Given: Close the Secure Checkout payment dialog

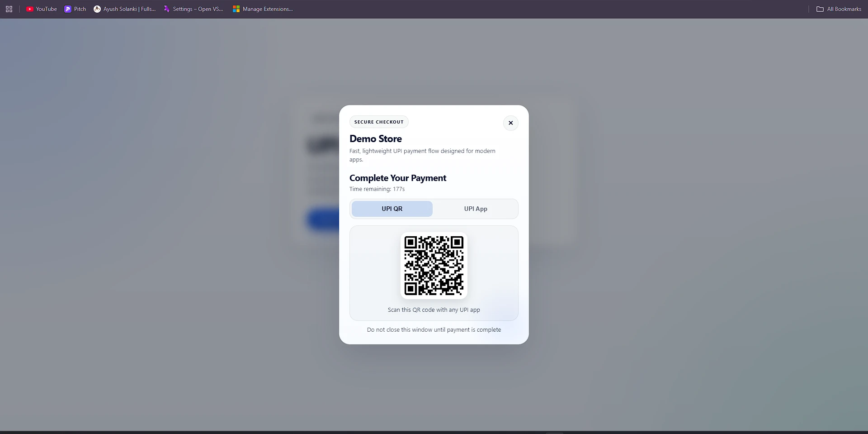Looking at the screenshot, I should [x=510, y=123].
